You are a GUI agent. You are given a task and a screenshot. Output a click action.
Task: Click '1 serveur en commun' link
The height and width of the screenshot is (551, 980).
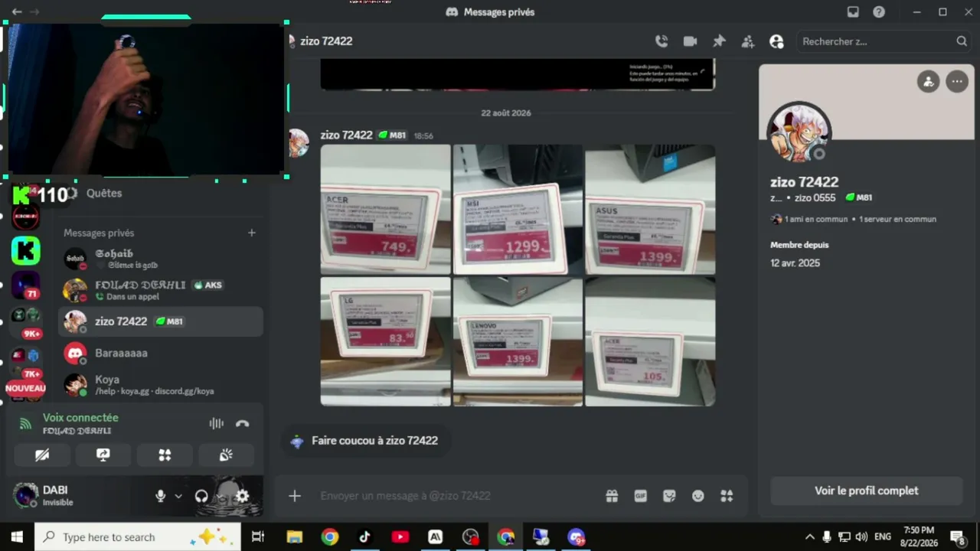click(x=897, y=219)
